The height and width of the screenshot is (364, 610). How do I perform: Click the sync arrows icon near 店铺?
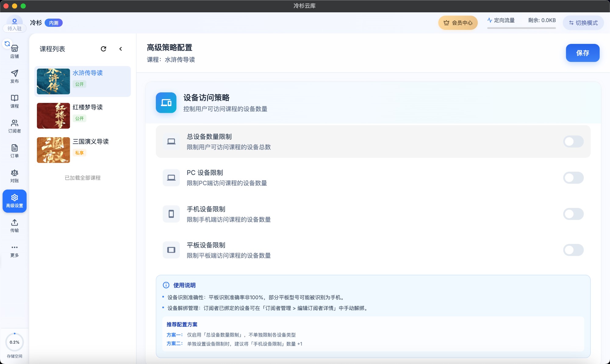(7, 44)
